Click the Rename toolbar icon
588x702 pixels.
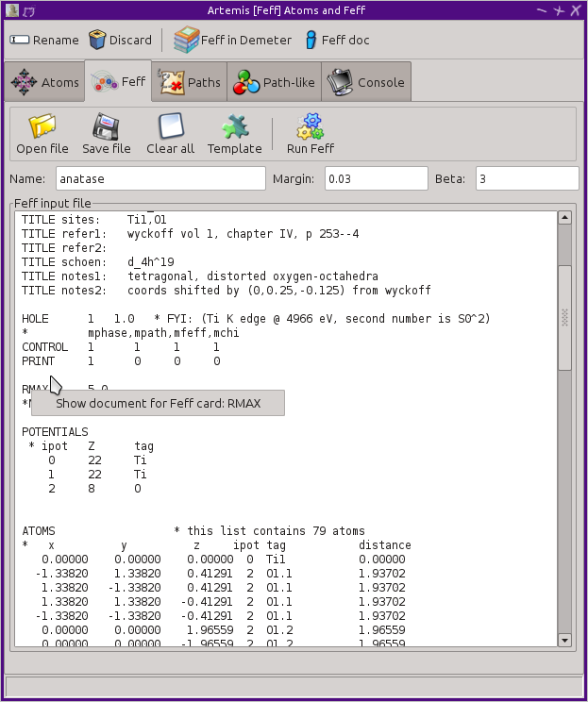click(19, 40)
